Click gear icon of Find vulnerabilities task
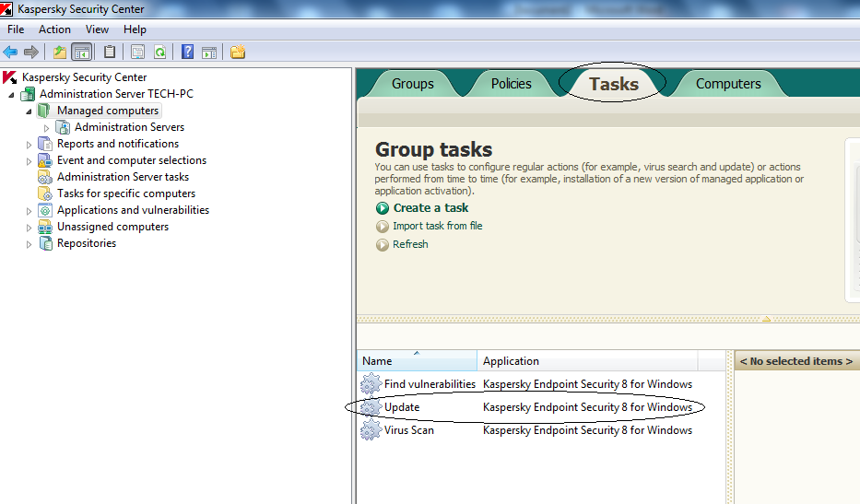860x504 pixels. [371, 384]
